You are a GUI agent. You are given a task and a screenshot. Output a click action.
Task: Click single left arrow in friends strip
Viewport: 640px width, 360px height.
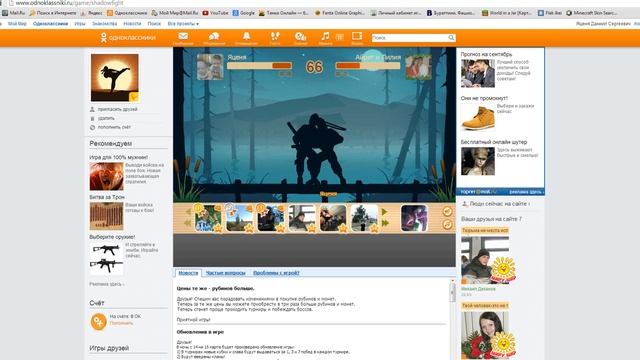[x=188, y=212]
